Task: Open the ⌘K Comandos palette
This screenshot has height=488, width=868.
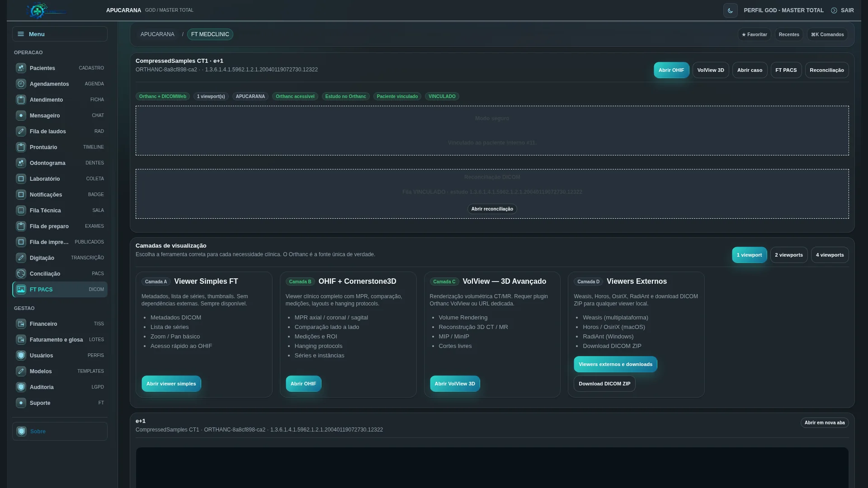Action: [827, 34]
